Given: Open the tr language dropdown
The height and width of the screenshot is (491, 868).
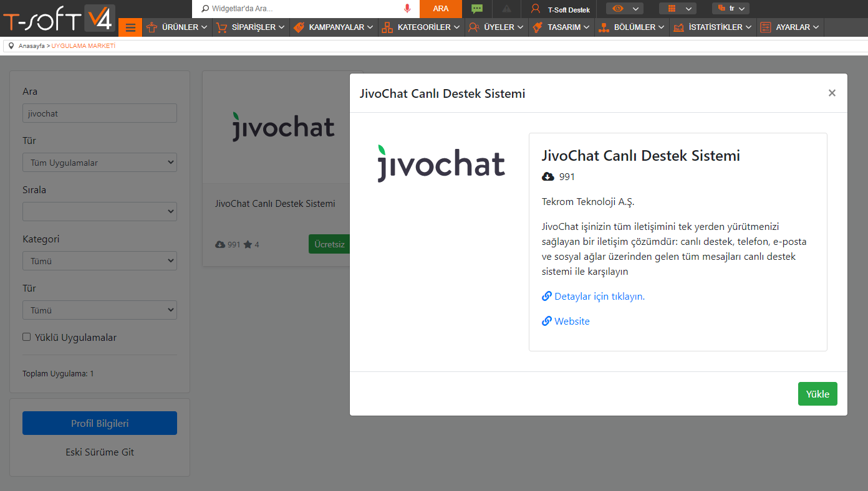Looking at the screenshot, I should [731, 9].
